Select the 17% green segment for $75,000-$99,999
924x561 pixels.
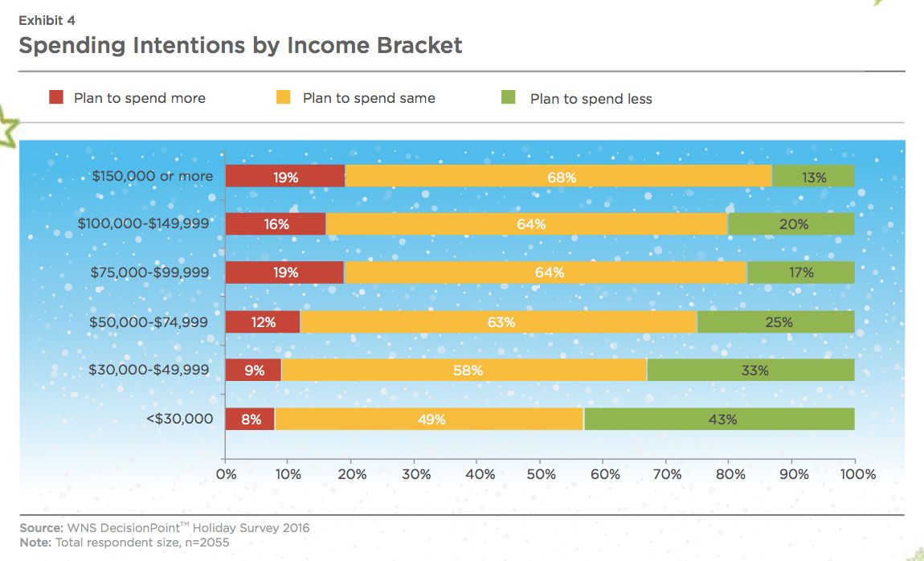801,272
